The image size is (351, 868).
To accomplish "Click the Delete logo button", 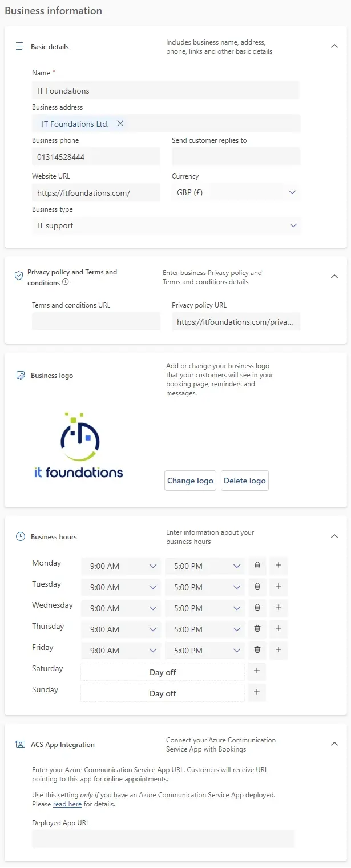I will (x=244, y=481).
